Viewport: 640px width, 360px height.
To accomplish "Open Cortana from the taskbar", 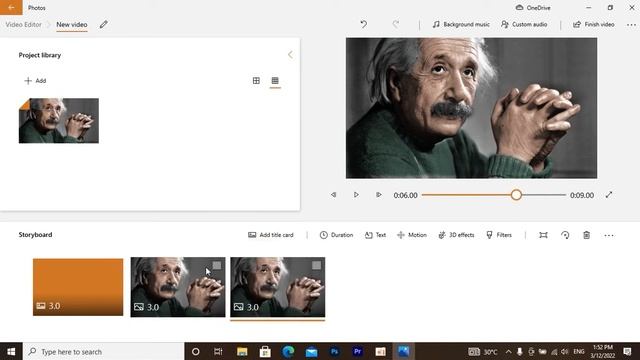I will click(196, 351).
